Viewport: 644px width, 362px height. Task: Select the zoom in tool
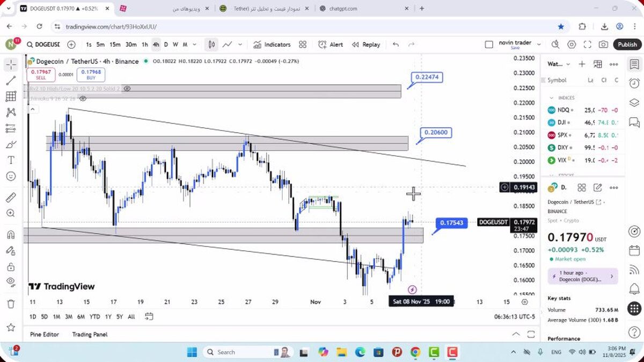tap(11, 213)
